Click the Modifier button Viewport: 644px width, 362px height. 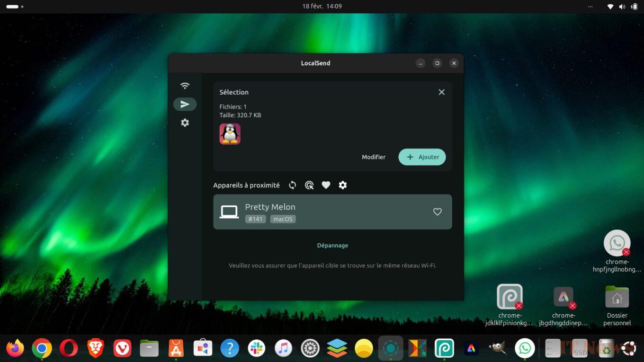[x=374, y=157]
